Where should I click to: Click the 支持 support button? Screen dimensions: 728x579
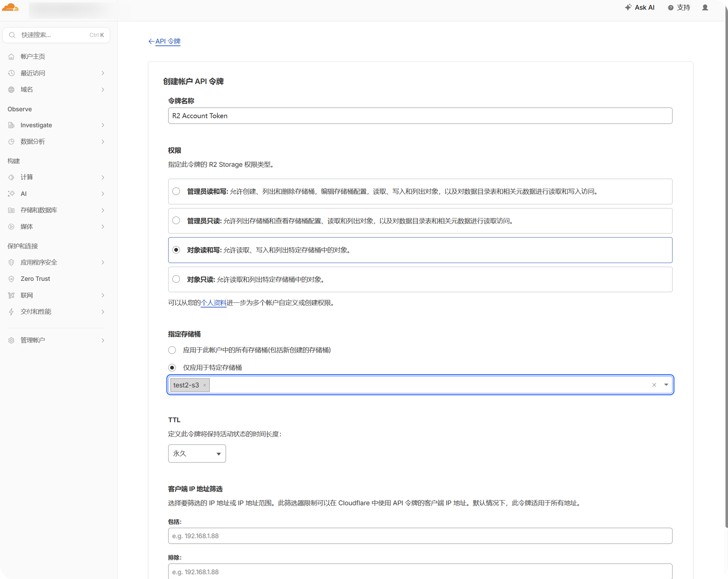(x=679, y=8)
